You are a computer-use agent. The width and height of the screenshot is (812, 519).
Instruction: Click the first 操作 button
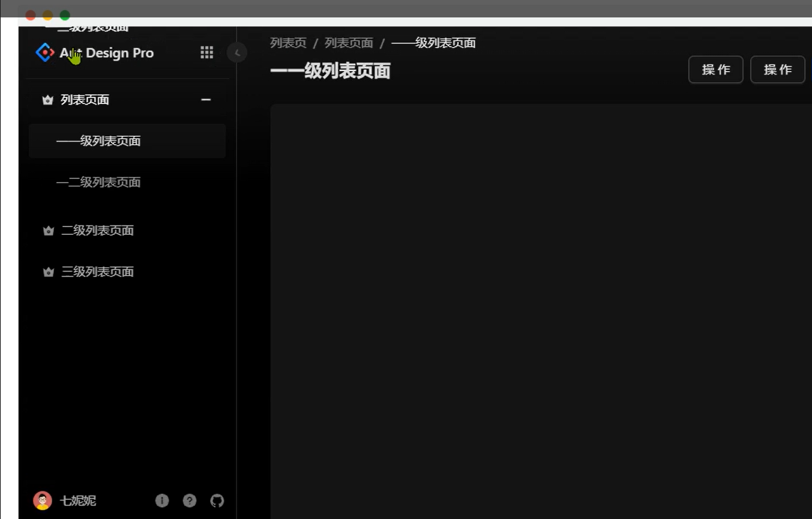[x=715, y=69]
